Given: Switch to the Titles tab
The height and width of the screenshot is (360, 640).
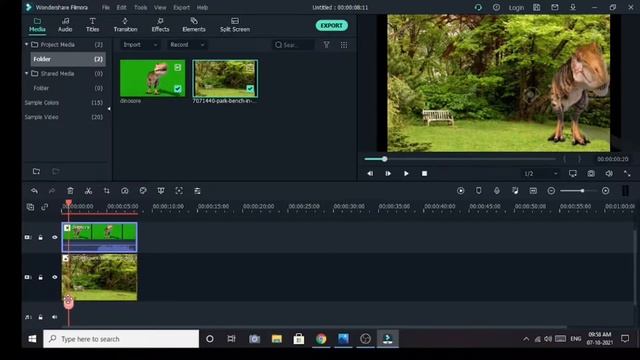Looking at the screenshot, I should click(92, 24).
